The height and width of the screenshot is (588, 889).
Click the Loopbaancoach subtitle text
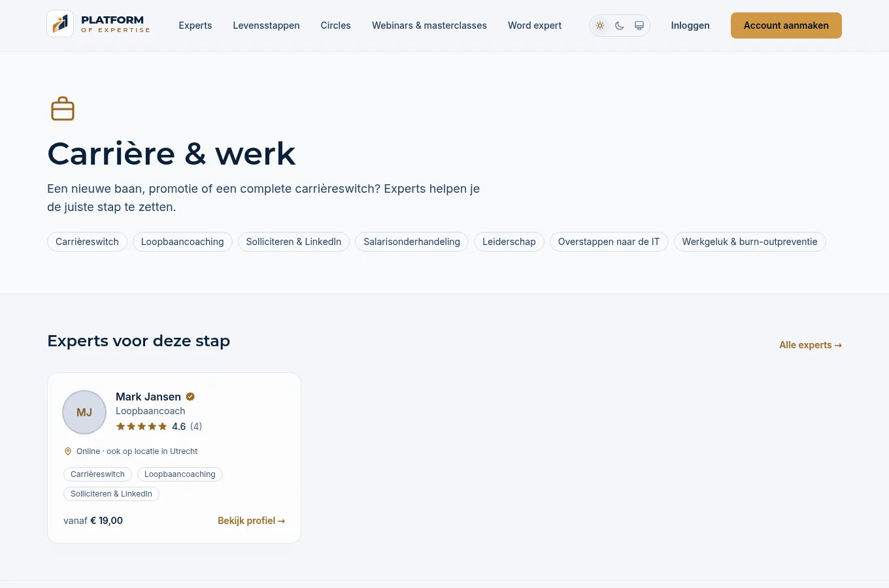click(x=150, y=411)
